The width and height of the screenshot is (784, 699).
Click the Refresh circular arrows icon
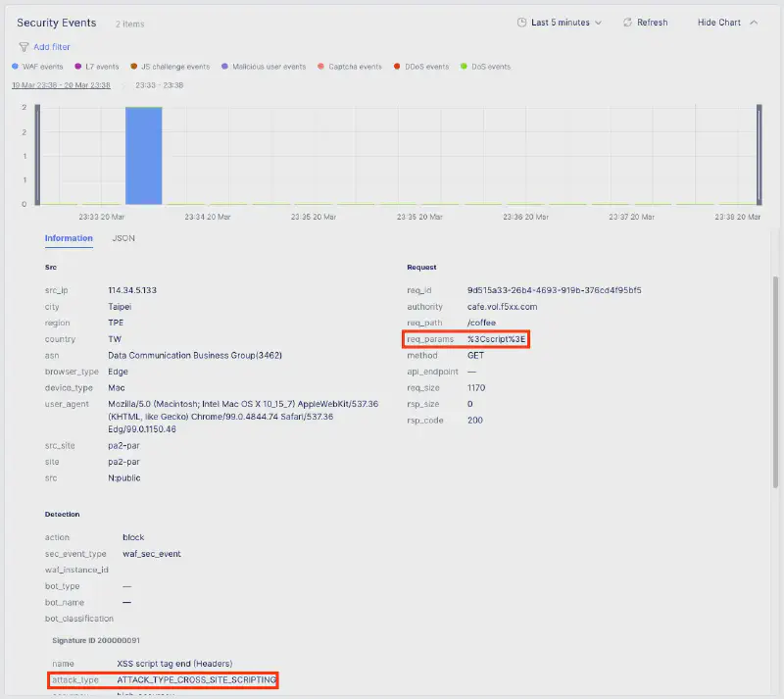point(627,23)
